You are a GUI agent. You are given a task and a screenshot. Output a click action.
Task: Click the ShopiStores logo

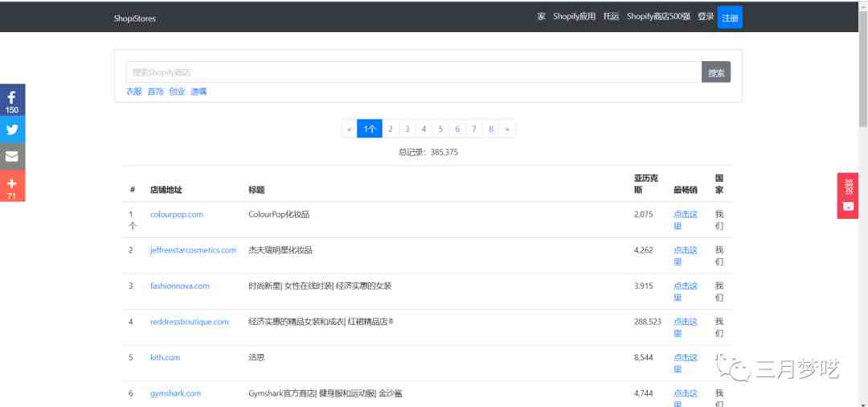click(x=134, y=18)
